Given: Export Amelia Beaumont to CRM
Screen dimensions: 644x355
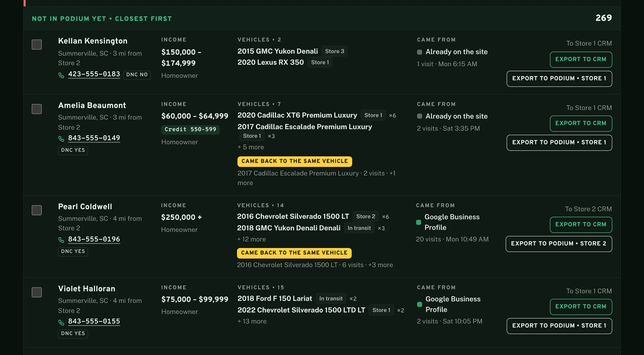Looking at the screenshot, I should [x=581, y=124].
